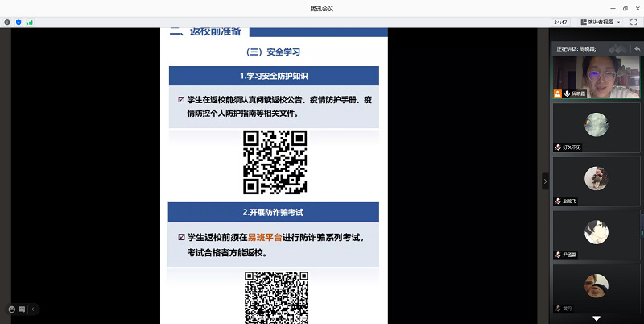Open the 演讲者视图 view dropdown
The width and height of the screenshot is (644, 324).
(601, 23)
